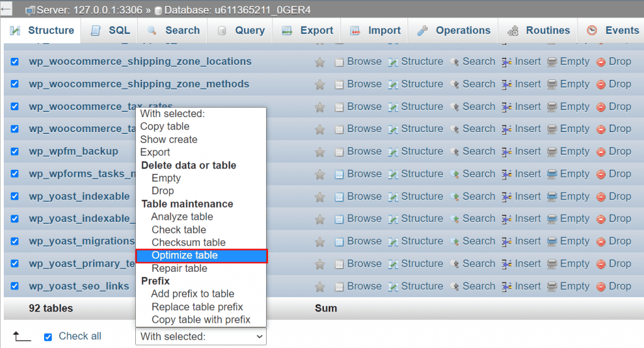This screenshot has height=348, width=644.
Task: Select Replace table prefix option
Action: [197, 307]
